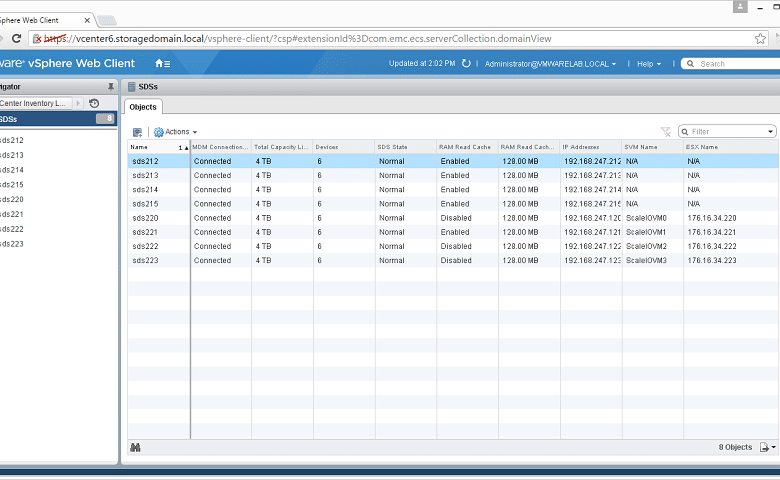Click Enabled RAM cache for sds221
The width and height of the screenshot is (780, 480).
pos(455,232)
